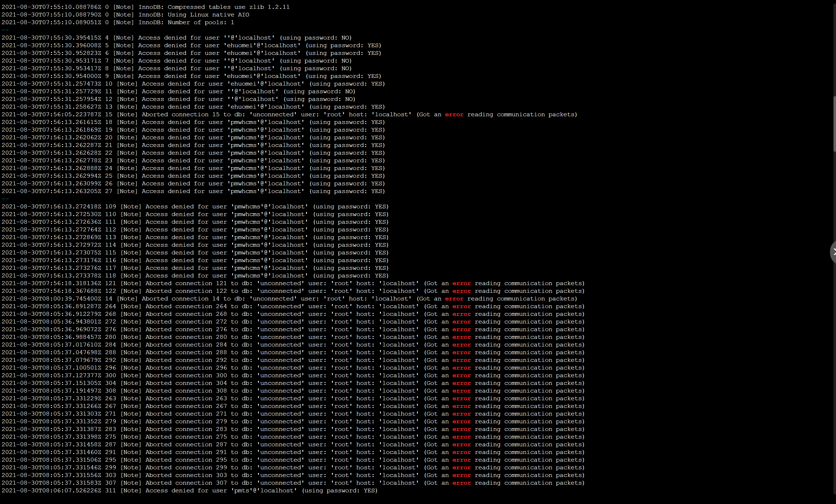Click the 'Aborted connection 14' log line
Image resolution: width=836 pixels, height=504 pixels.
289,298
